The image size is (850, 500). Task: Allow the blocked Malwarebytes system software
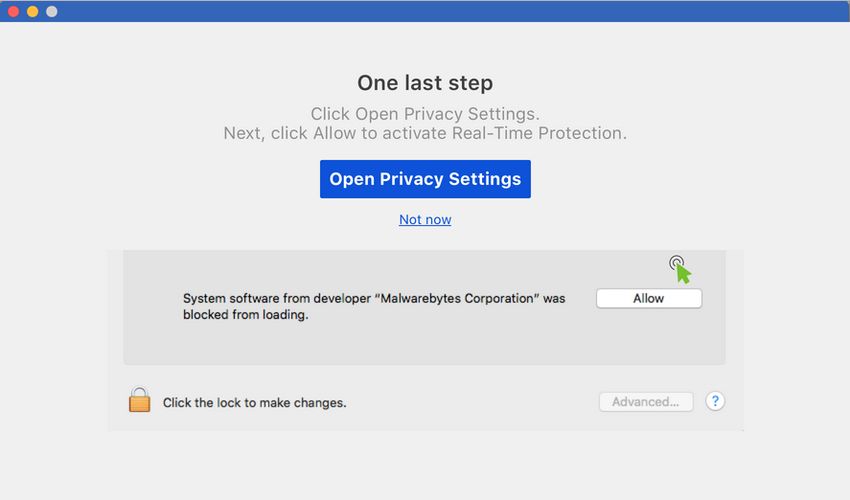649,298
